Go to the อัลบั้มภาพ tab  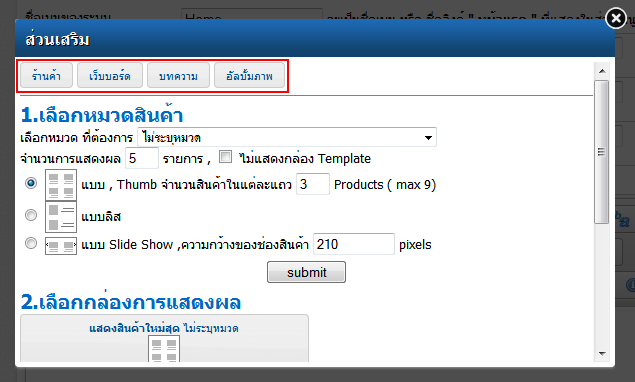(x=249, y=75)
